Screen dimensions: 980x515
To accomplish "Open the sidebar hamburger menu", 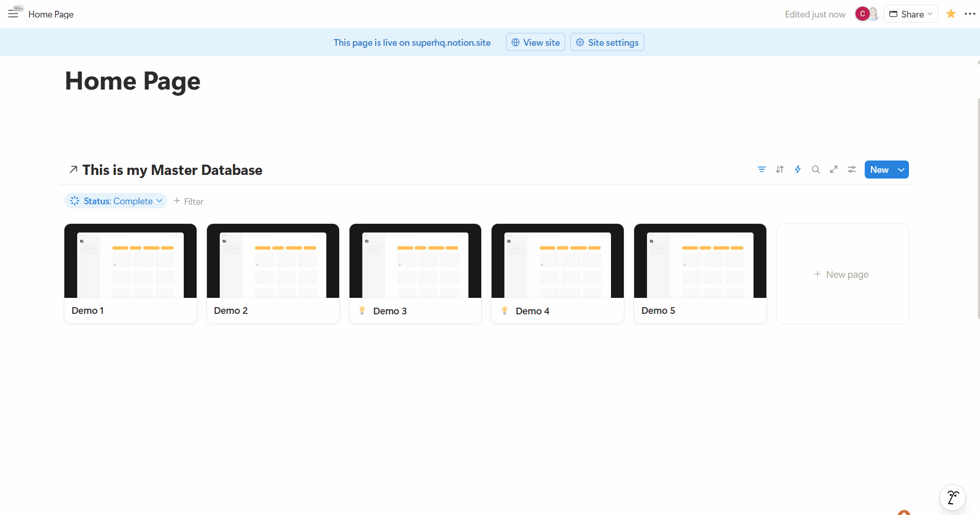I will [13, 14].
